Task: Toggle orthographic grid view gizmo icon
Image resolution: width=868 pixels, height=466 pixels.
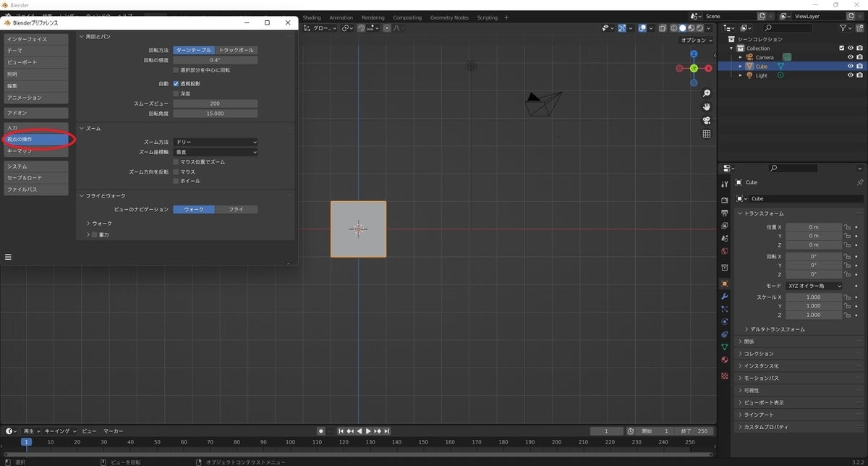Action: point(707,134)
